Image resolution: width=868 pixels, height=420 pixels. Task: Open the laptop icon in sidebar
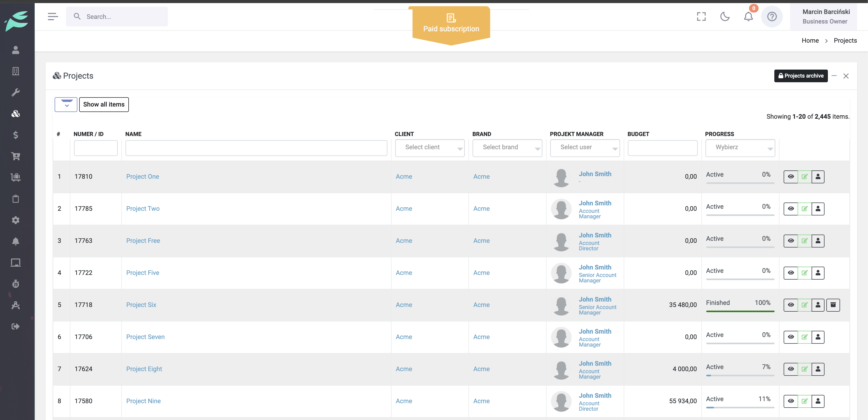(x=16, y=262)
